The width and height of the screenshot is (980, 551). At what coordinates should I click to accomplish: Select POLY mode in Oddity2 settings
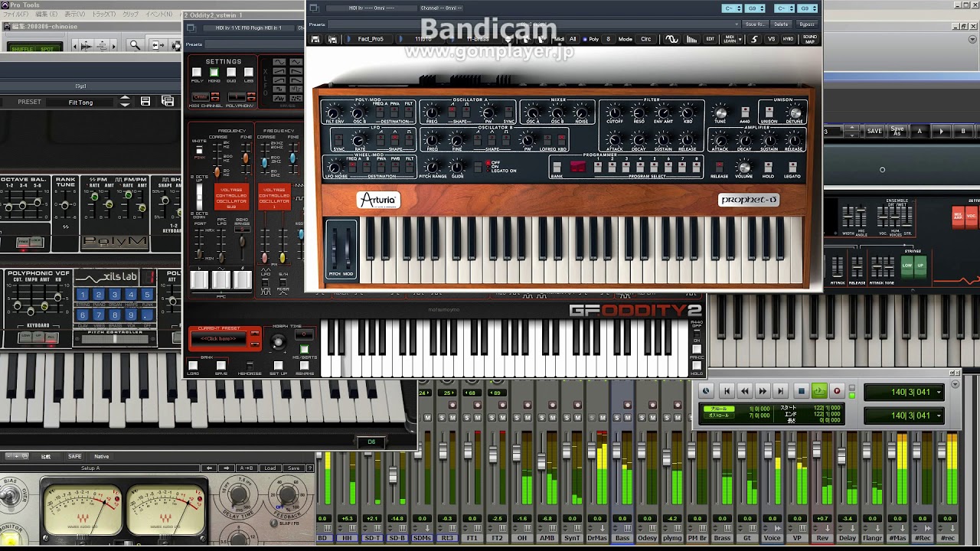tap(197, 73)
